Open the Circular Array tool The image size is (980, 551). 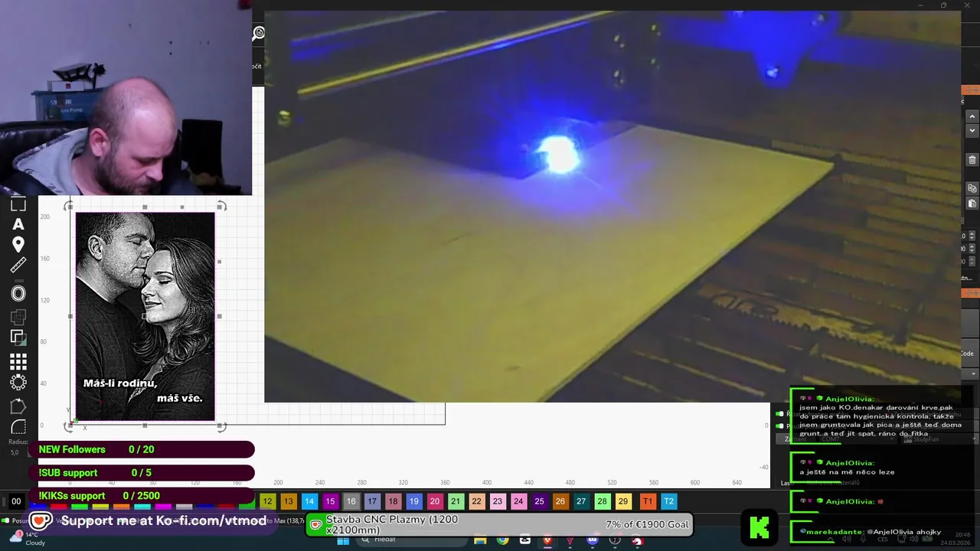[x=18, y=382]
